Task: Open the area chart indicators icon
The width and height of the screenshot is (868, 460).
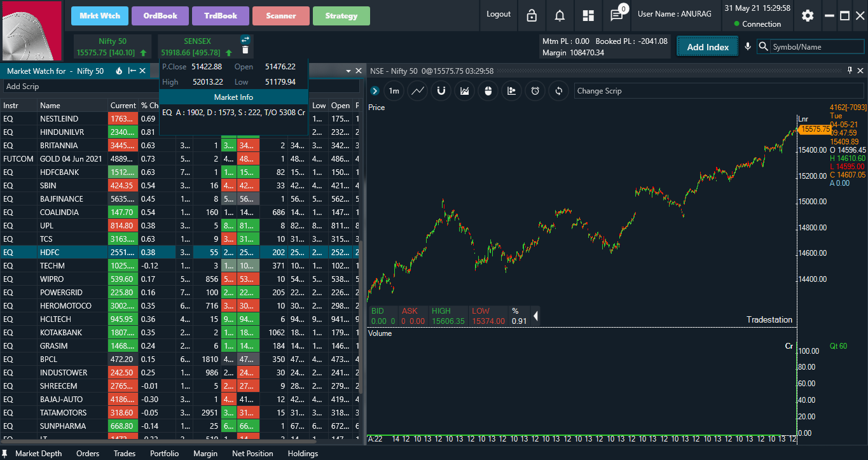Action: (x=465, y=91)
